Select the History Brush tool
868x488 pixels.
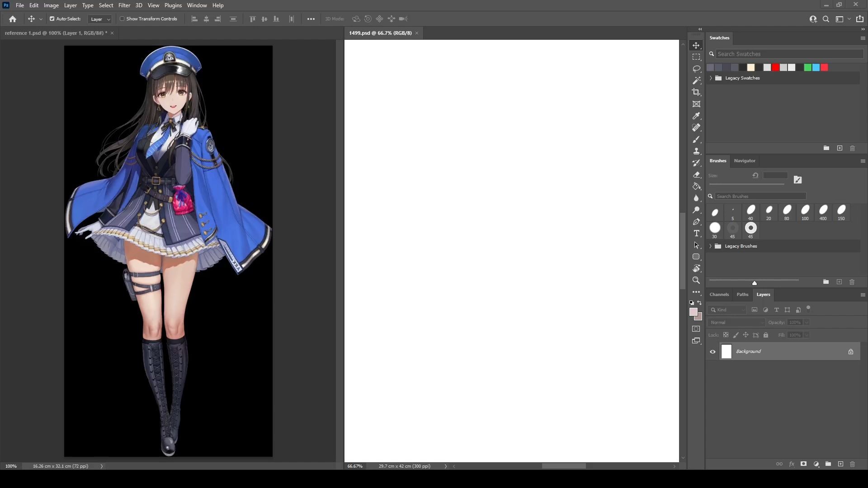click(x=696, y=163)
